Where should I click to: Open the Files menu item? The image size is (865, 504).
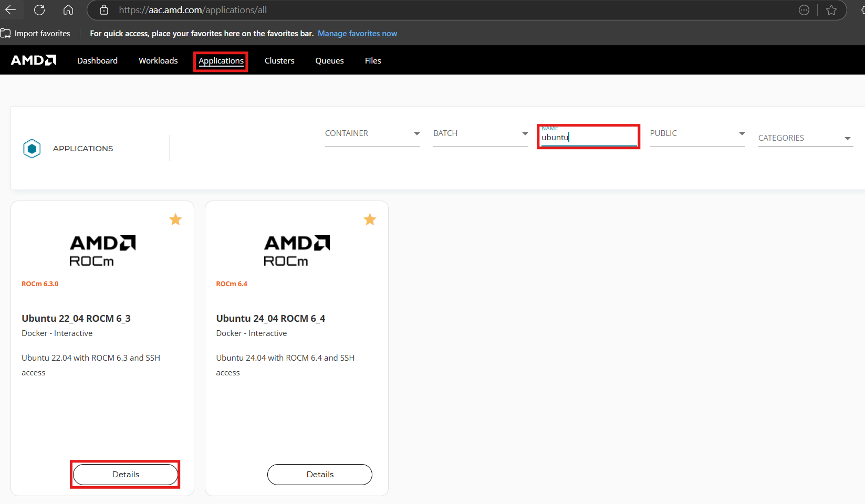(x=373, y=61)
